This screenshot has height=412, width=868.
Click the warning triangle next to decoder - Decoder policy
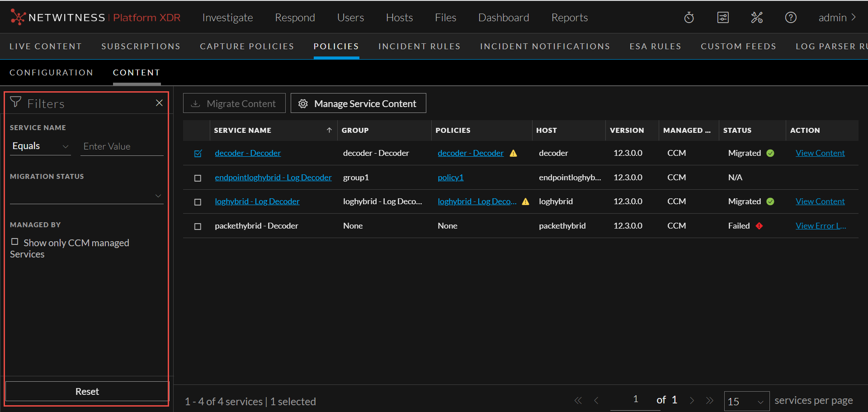tap(514, 153)
